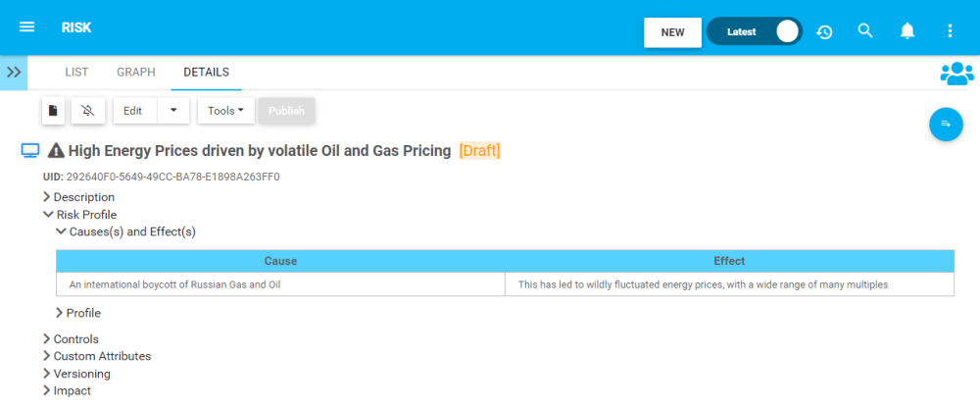Image resolution: width=980 pixels, height=407 pixels.
Task: Toggle the muted notification bell button
Action: (88, 111)
